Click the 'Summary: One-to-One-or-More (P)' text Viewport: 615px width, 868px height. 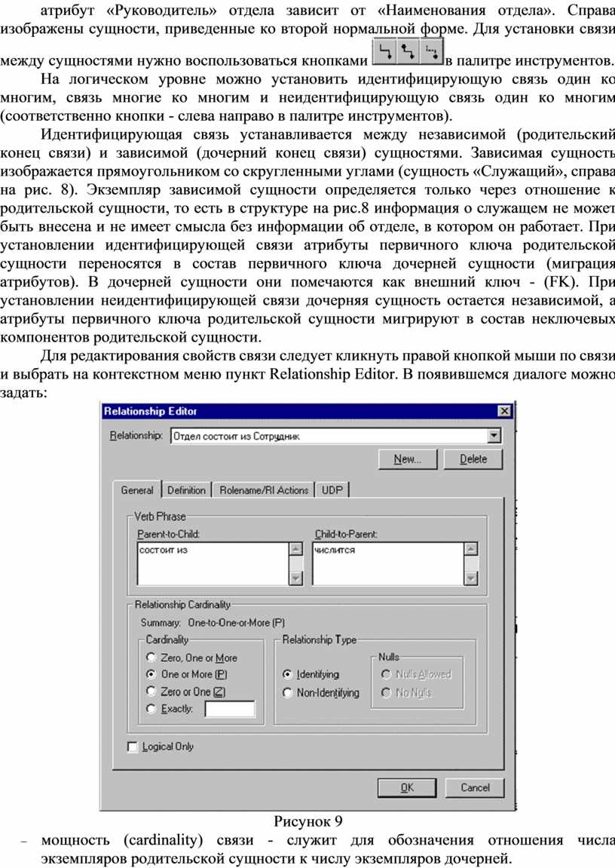tap(213, 623)
